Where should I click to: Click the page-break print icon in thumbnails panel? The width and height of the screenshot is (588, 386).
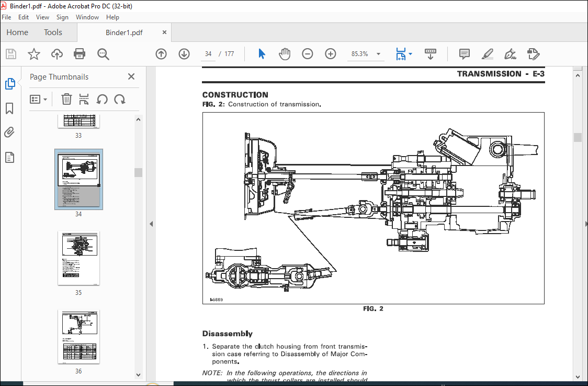(x=84, y=100)
